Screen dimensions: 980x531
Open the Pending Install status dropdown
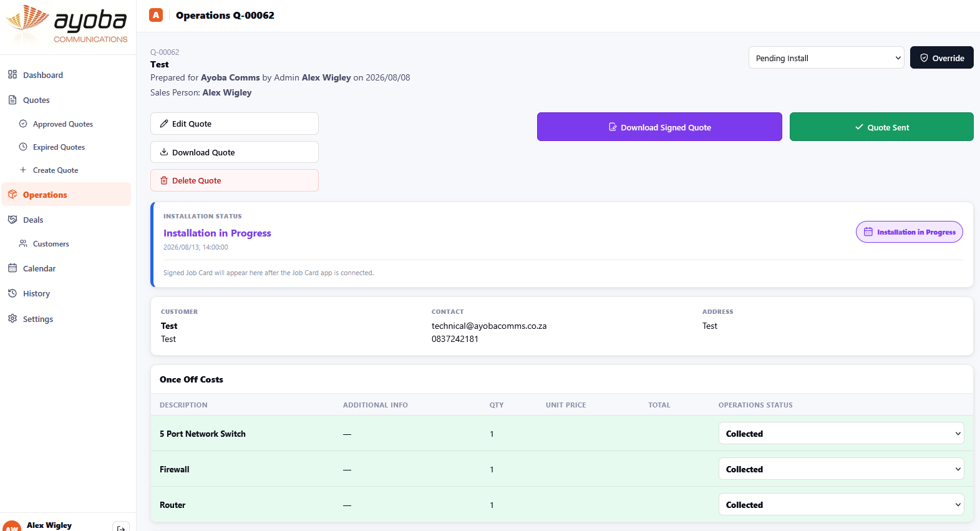point(826,58)
